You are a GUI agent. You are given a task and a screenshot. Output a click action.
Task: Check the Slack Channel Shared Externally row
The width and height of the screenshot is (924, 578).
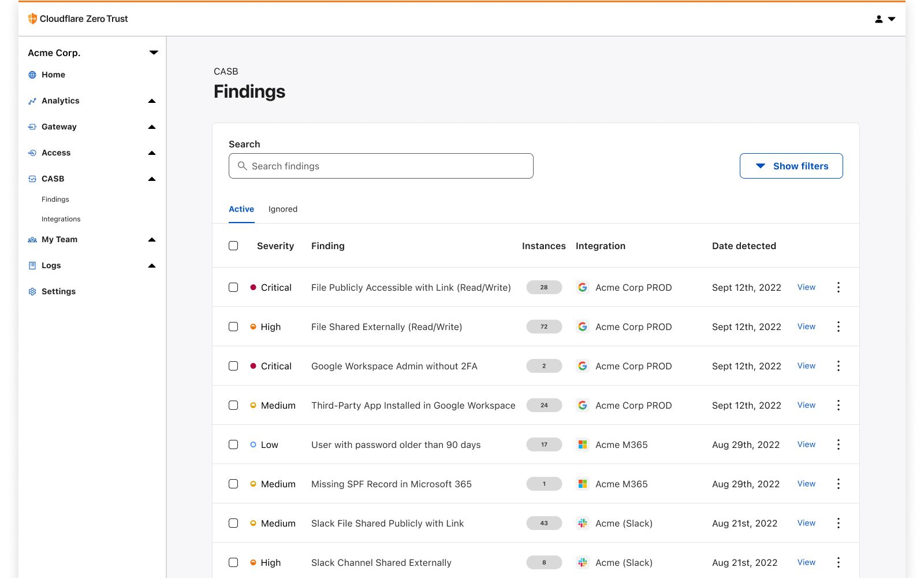[x=233, y=562]
